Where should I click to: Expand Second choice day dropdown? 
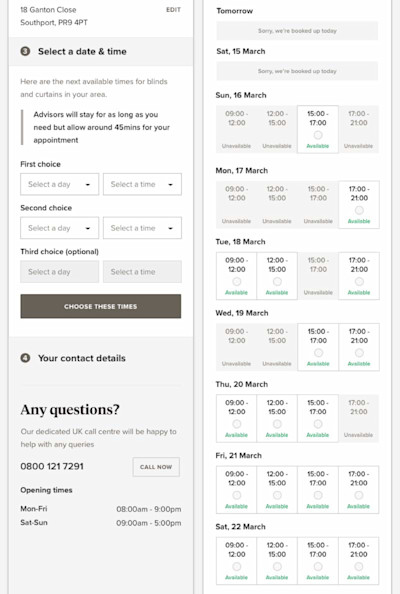[59, 228]
